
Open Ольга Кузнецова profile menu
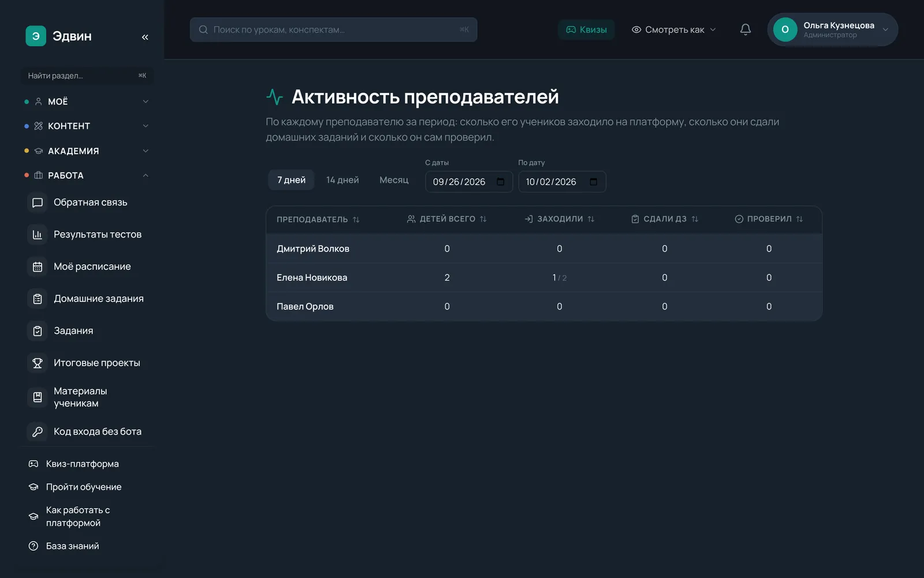point(832,29)
